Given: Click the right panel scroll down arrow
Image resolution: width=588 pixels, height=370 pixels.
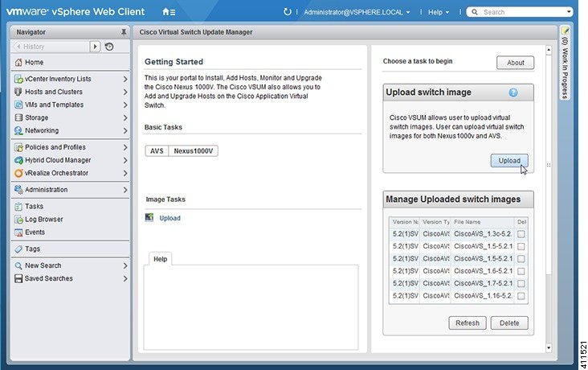Looking at the screenshot, I should [x=549, y=347].
